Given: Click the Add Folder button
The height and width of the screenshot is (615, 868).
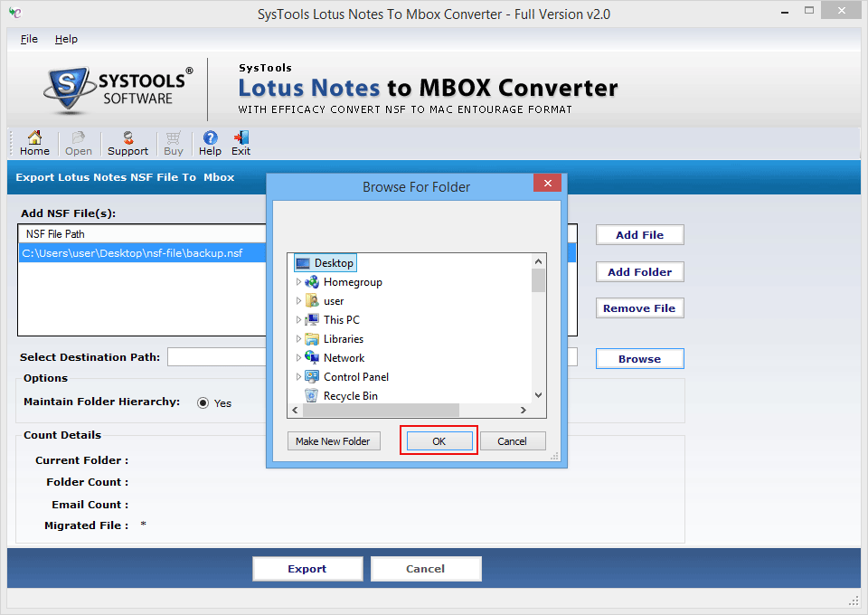Looking at the screenshot, I should click(639, 272).
